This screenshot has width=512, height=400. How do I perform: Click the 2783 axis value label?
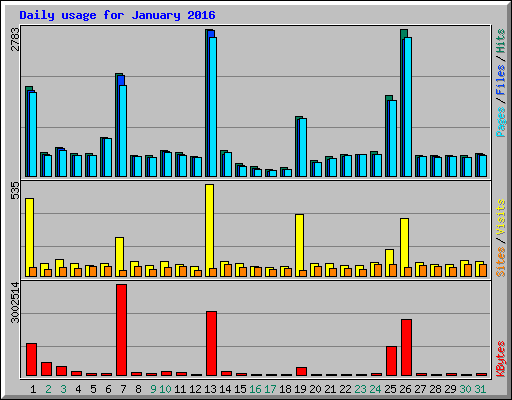16,39
